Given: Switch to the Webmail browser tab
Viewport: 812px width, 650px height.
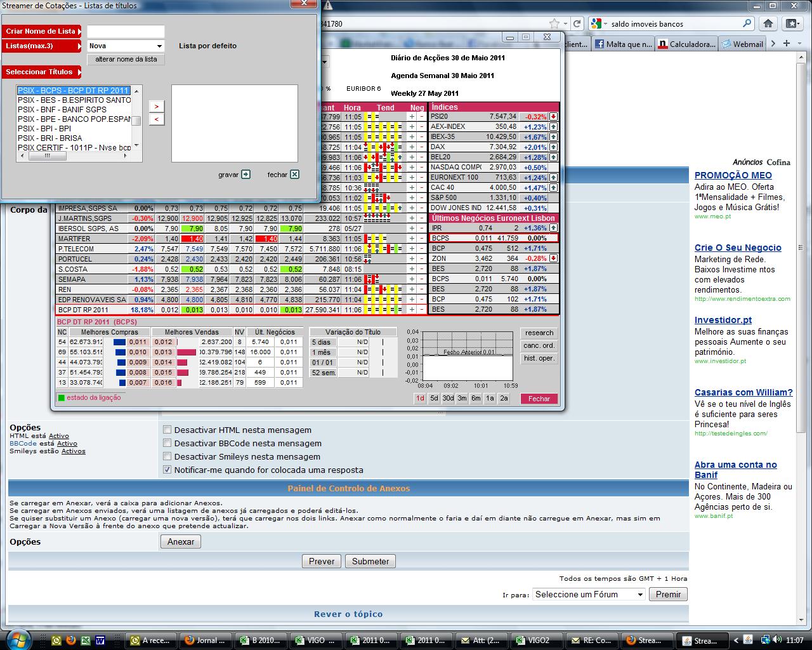Looking at the screenshot, I should [742, 44].
